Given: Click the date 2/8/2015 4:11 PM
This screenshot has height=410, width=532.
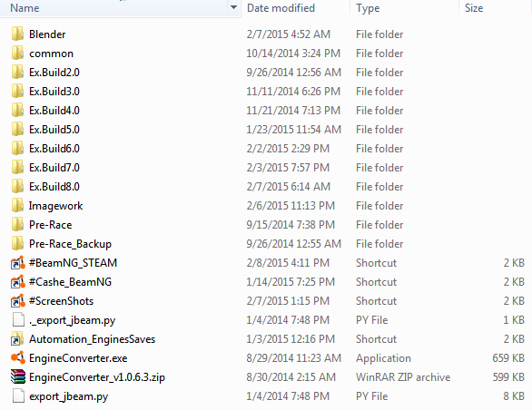Looking at the screenshot, I should 288,263.
